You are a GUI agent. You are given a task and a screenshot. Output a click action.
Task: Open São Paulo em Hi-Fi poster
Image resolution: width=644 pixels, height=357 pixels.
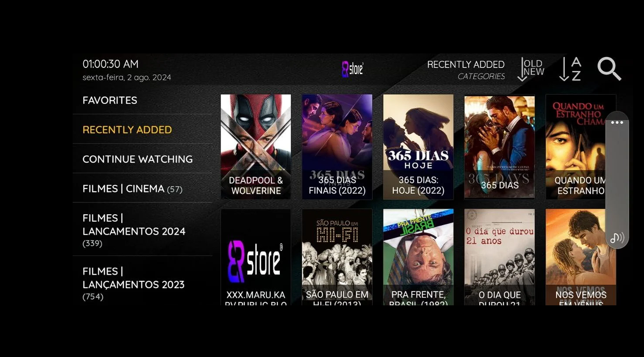337,257
